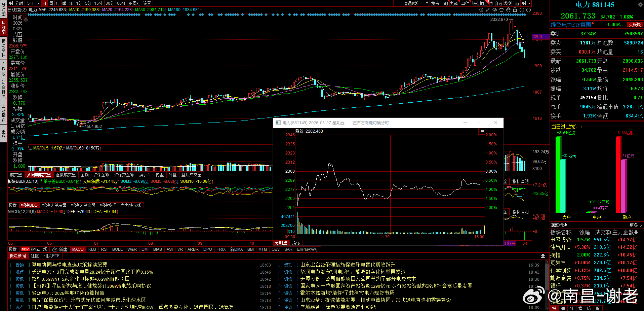Open news 山东出台22条硬措施促进绿电替代质效跃升
Screen dimensions: 644x311
[348, 265]
